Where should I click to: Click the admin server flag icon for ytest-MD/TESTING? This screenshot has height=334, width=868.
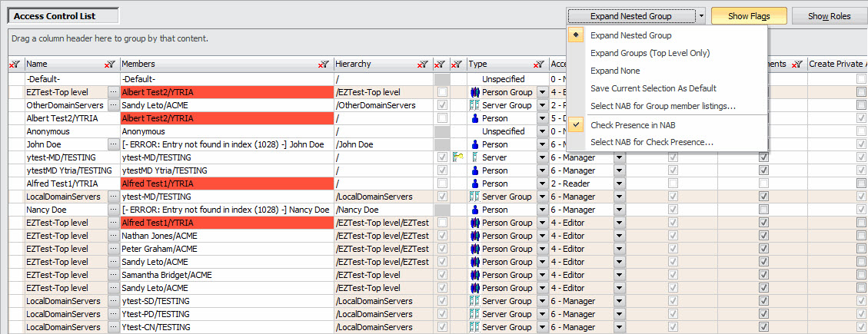[x=457, y=157]
